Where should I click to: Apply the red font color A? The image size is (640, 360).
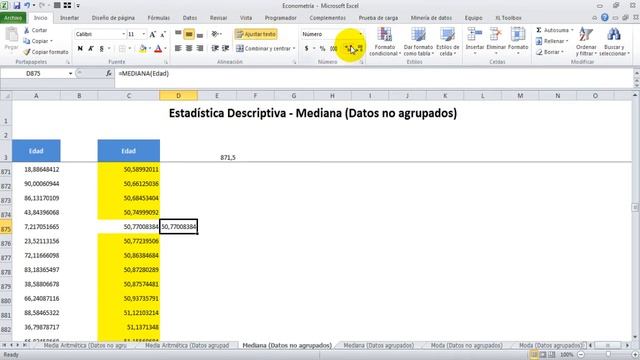point(158,49)
